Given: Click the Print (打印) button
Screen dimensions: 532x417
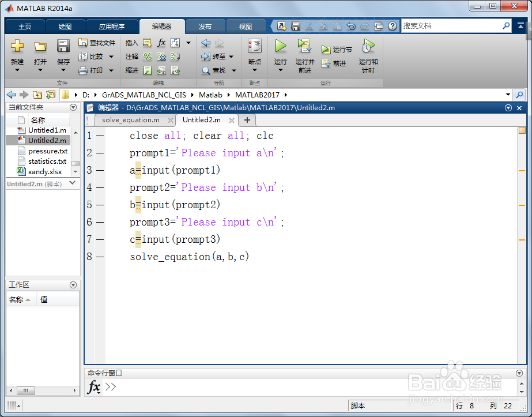Looking at the screenshot, I should point(91,70).
